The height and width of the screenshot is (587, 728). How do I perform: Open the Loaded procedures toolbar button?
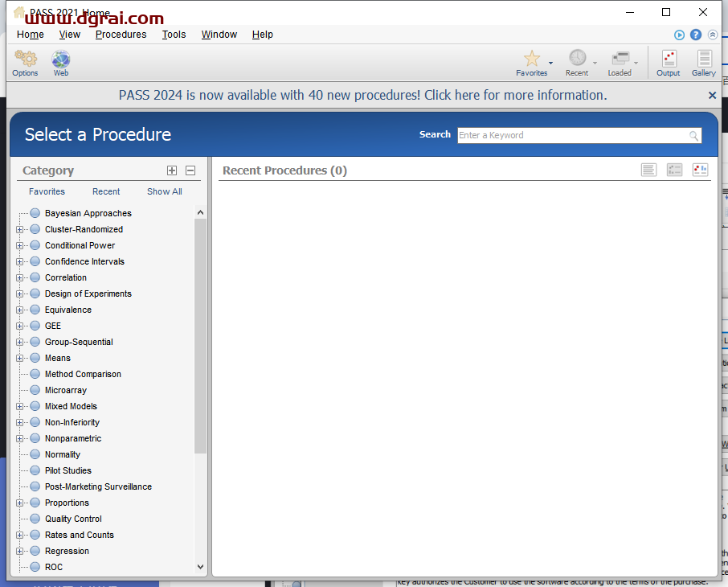tap(620, 63)
